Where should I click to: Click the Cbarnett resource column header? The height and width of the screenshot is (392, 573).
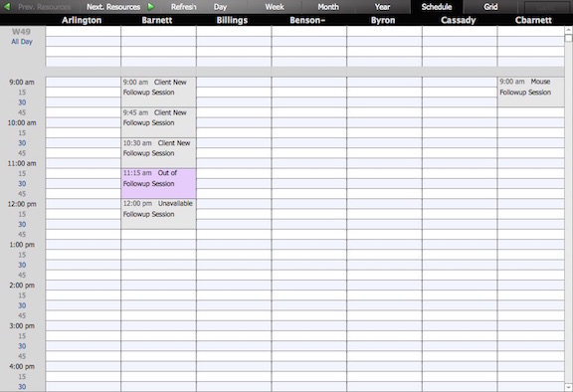tap(533, 20)
